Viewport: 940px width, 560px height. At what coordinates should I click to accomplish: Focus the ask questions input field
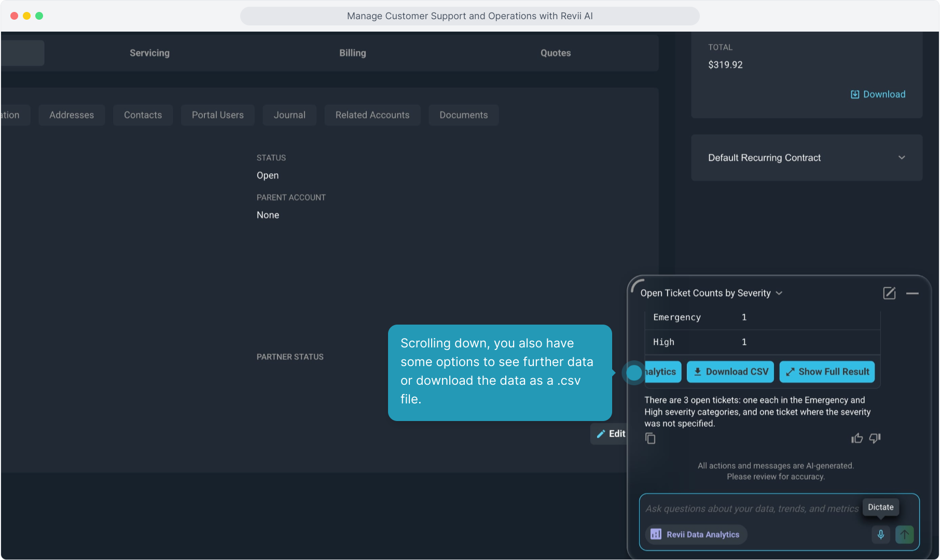tap(751, 509)
